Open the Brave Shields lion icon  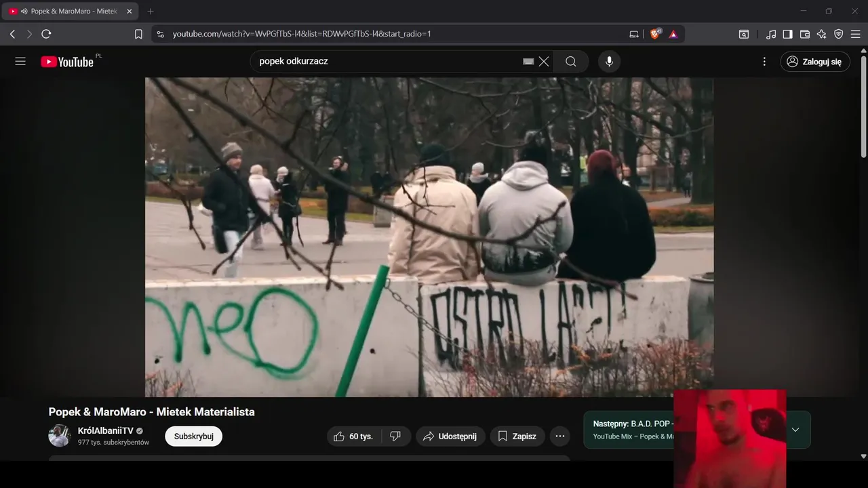[655, 33]
